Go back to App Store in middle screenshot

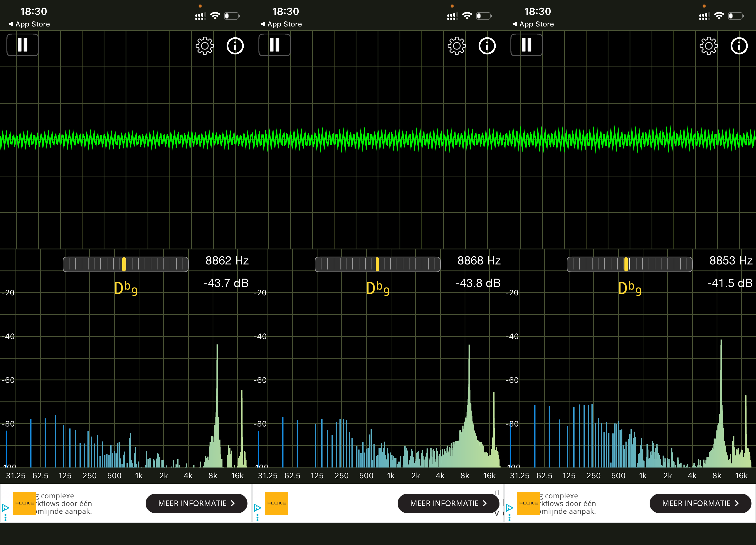point(281,24)
